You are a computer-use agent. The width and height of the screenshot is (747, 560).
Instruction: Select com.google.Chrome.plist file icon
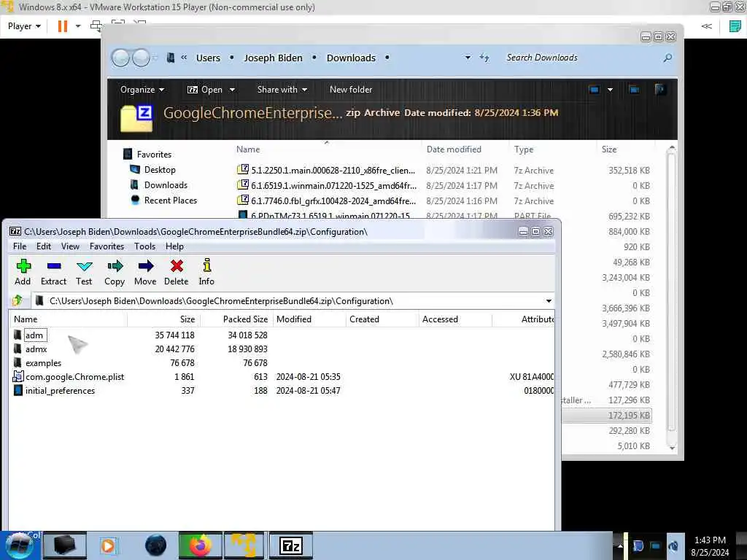click(18, 376)
